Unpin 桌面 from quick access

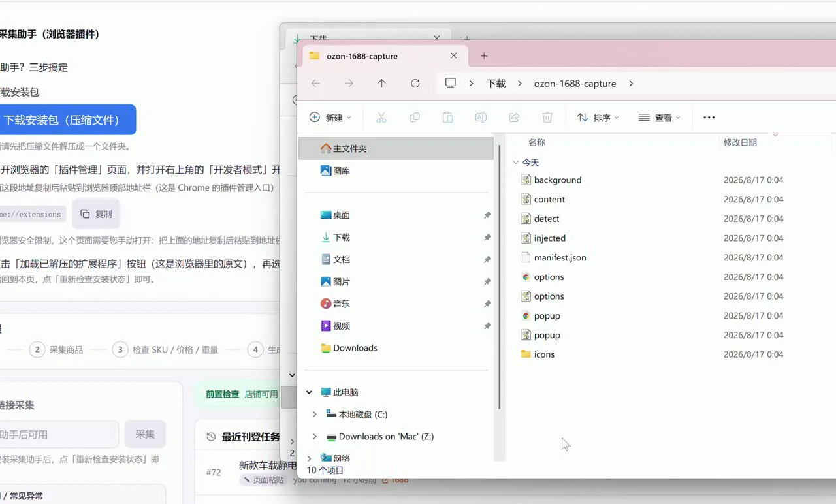487,215
